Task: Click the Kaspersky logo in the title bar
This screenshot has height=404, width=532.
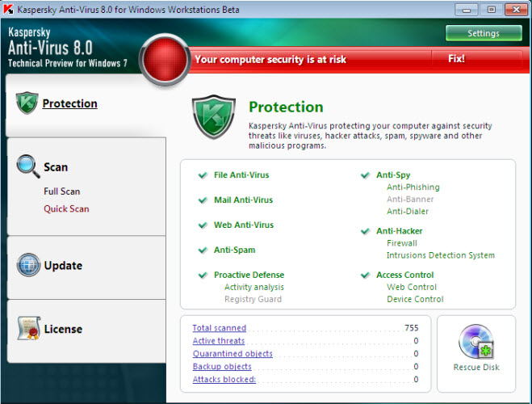Action: click(8, 9)
